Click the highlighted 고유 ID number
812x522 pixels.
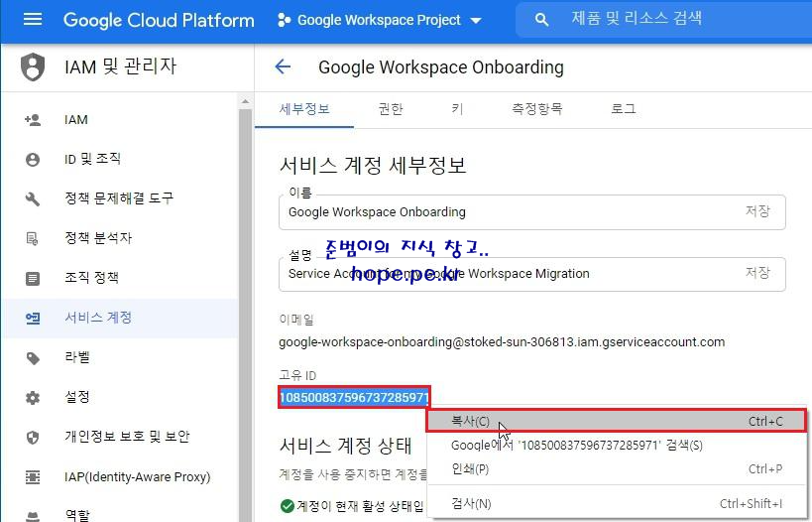coord(354,398)
